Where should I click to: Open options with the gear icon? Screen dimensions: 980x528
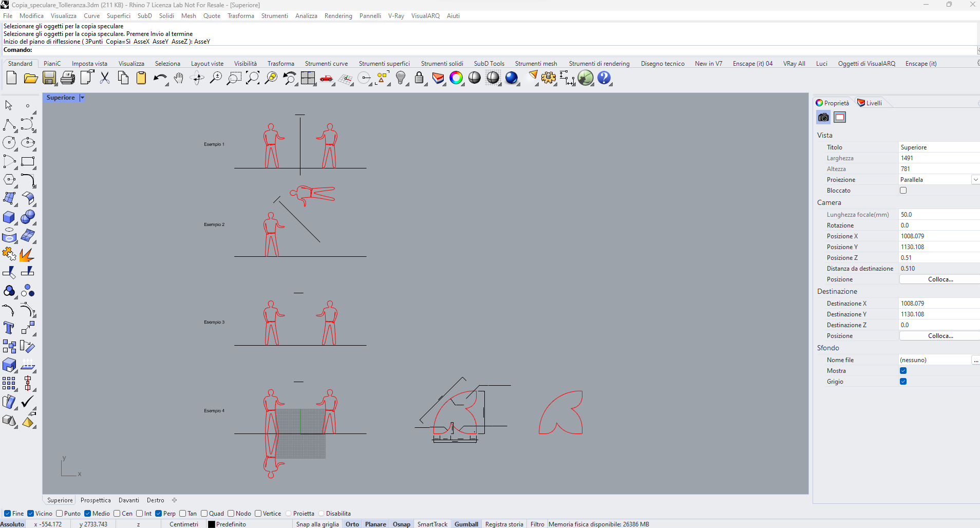coord(549,78)
